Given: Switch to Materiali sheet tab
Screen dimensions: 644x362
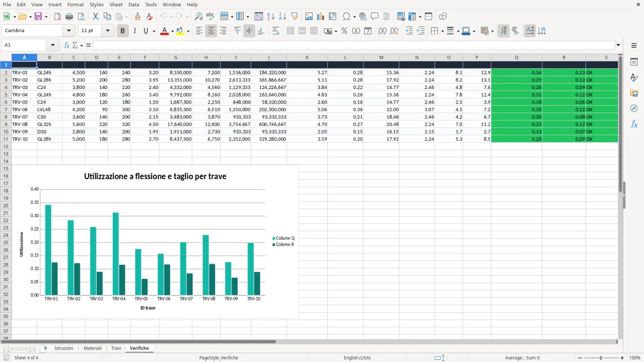Looking at the screenshot, I should 93,348.
